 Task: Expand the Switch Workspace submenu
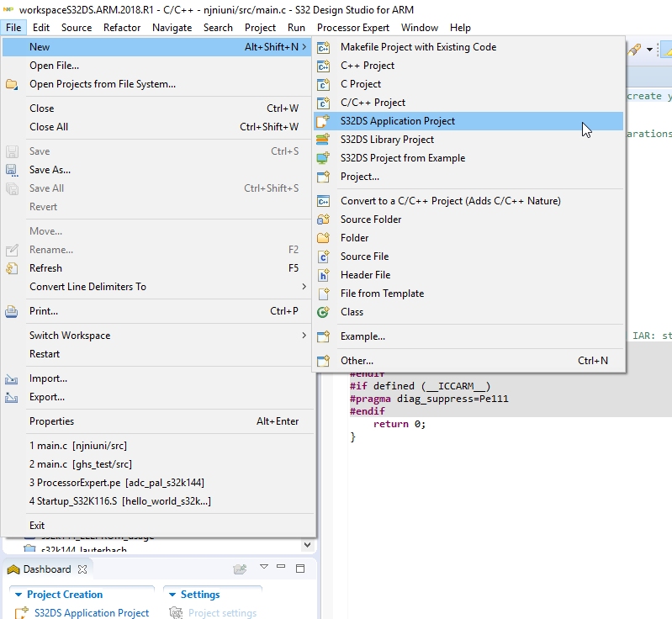click(304, 336)
